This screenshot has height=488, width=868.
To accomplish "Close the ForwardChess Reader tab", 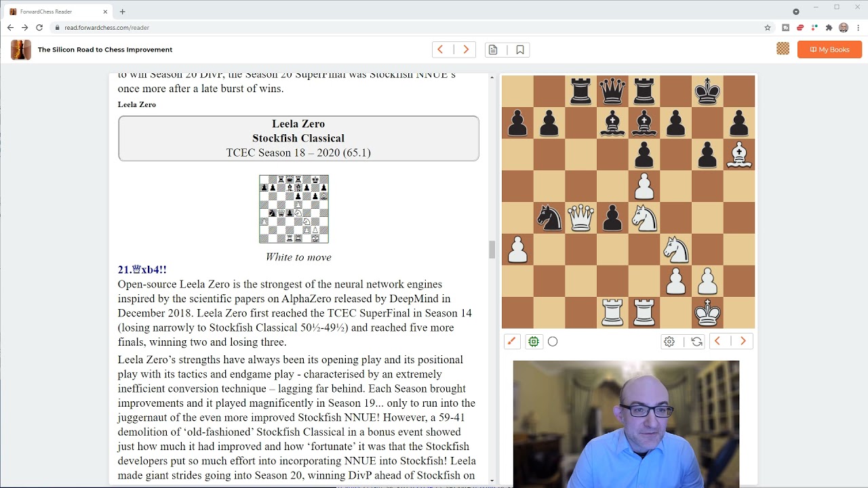I will click(x=105, y=12).
